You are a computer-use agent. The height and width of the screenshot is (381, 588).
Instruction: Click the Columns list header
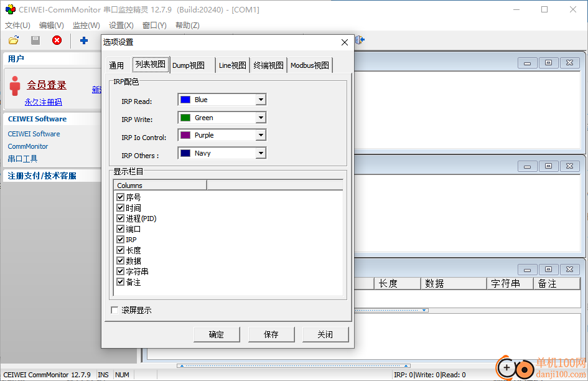[160, 186]
